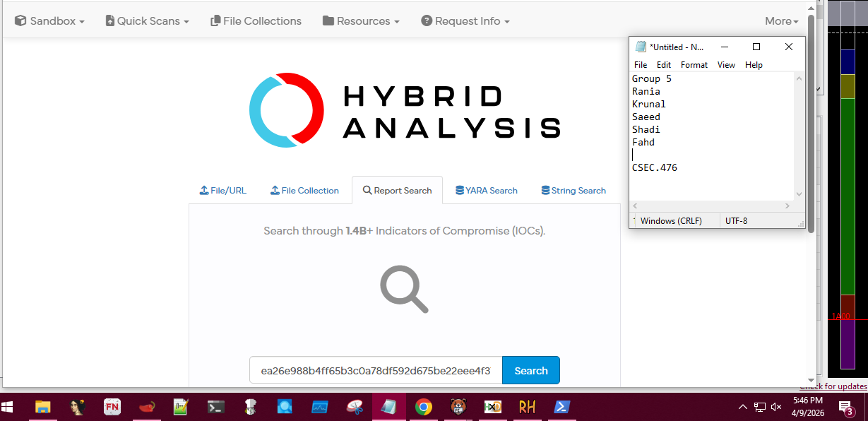Open the Request Info dropdown
The width and height of the screenshot is (868, 421).
click(465, 21)
